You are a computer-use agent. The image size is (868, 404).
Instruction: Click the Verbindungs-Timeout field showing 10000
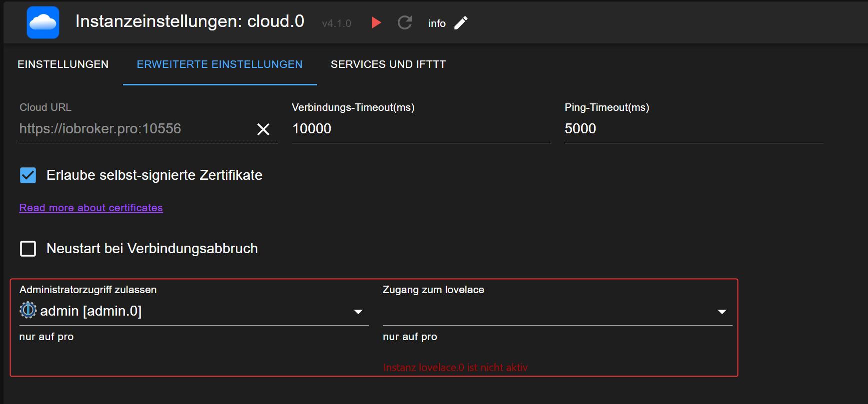(x=421, y=129)
